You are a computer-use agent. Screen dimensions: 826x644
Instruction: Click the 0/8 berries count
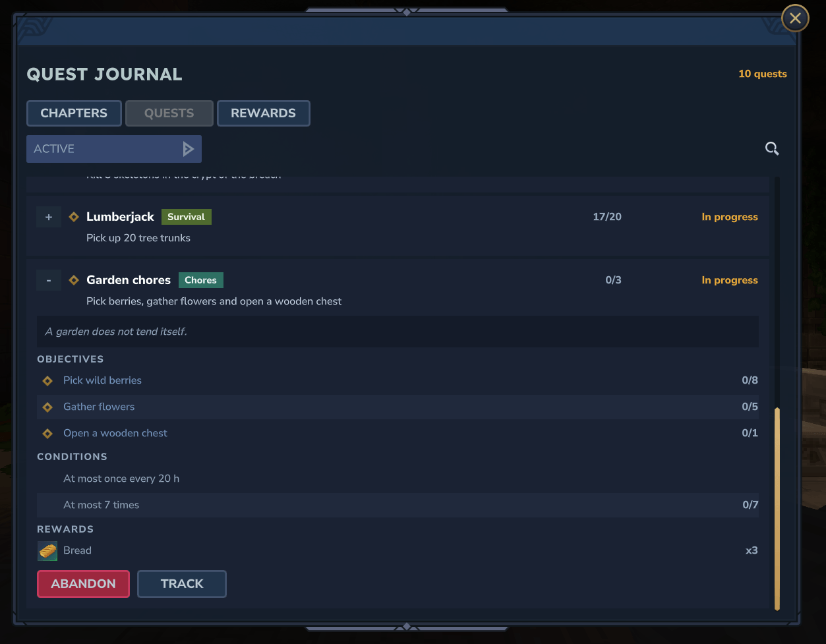[x=750, y=380]
